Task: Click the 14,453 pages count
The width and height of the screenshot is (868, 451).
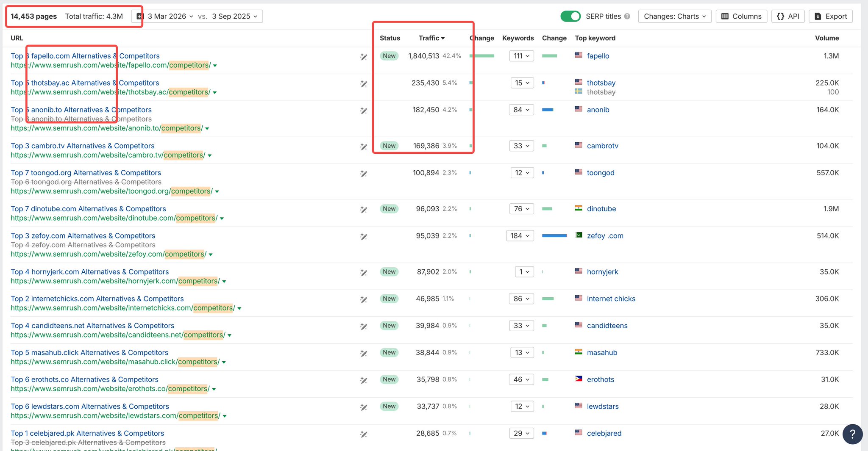Action: pyautogui.click(x=33, y=17)
